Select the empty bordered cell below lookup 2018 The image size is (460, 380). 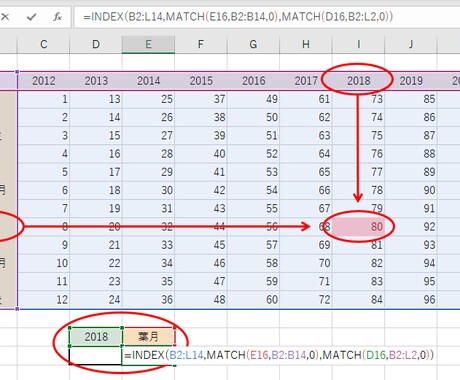point(96,355)
